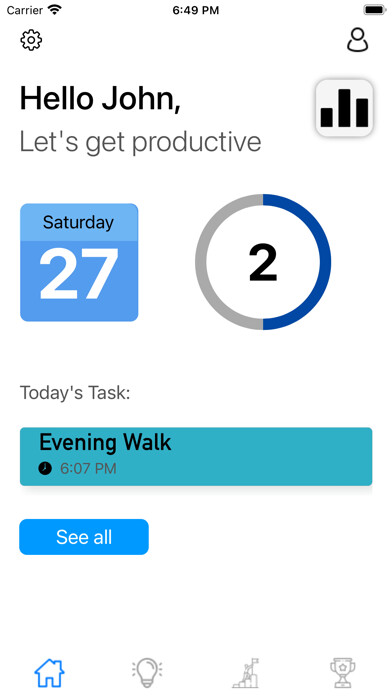Viewport: 392px width, 696px height.
Task: Tap the Saturday header on the calendar
Action: (79, 222)
